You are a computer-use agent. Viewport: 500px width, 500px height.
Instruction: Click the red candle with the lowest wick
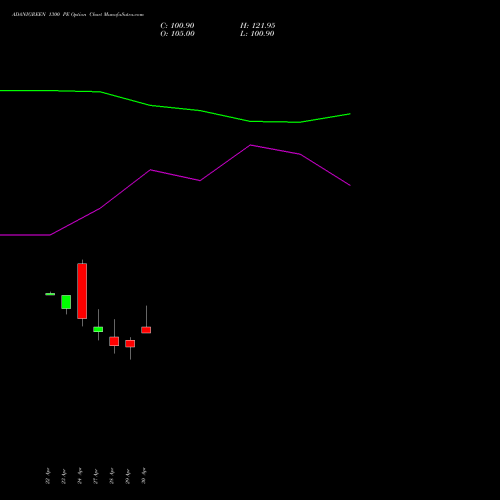130,344
